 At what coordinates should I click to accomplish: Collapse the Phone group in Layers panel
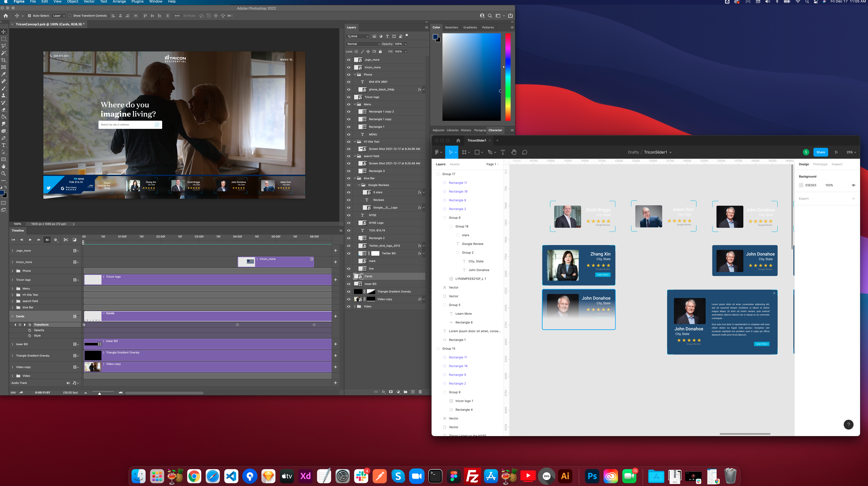click(x=355, y=74)
